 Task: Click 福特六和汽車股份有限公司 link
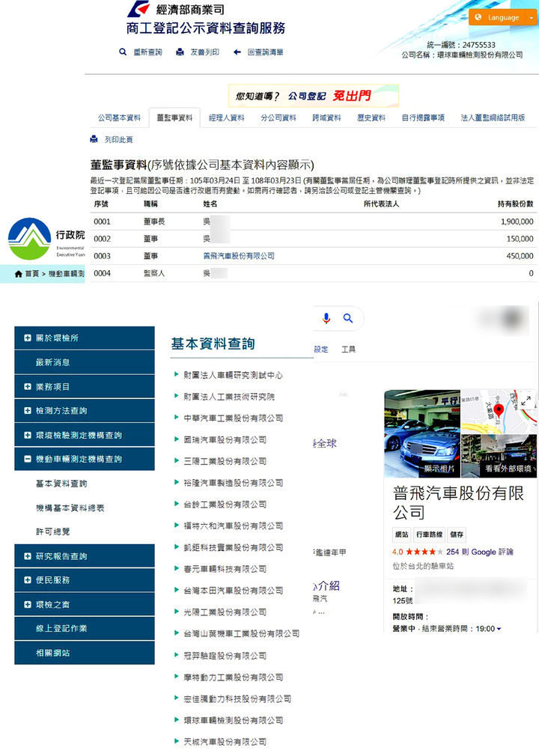[234, 525]
